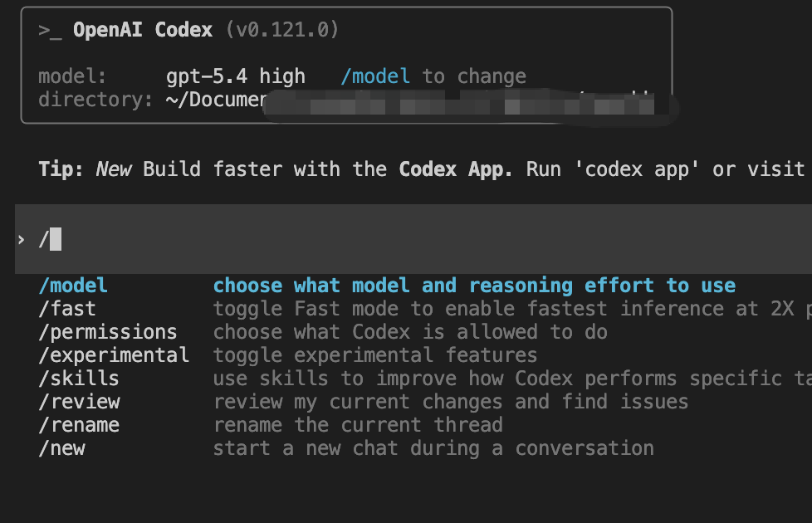The image size is (812, 523).
Task: Select the /model command to change models
Action: point(73,285)
